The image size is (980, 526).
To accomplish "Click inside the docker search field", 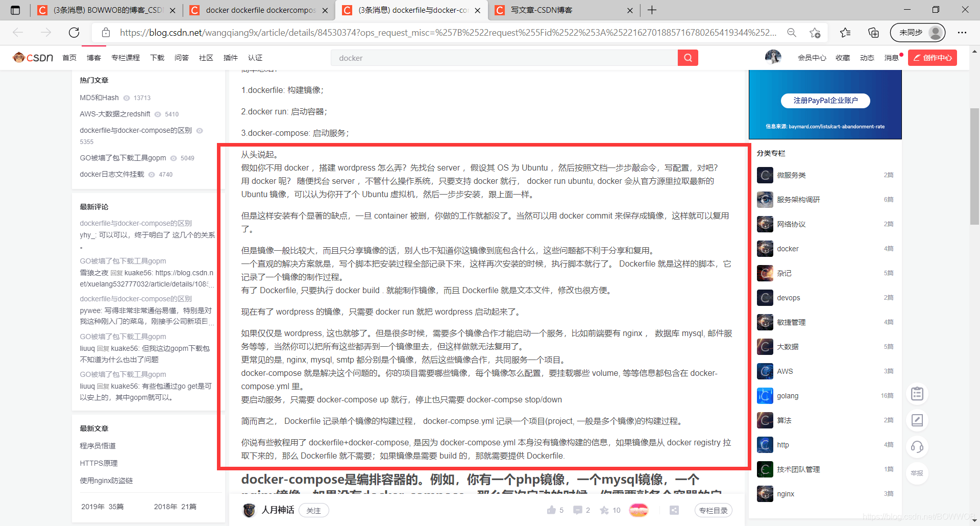I will (x=505, y=57).
